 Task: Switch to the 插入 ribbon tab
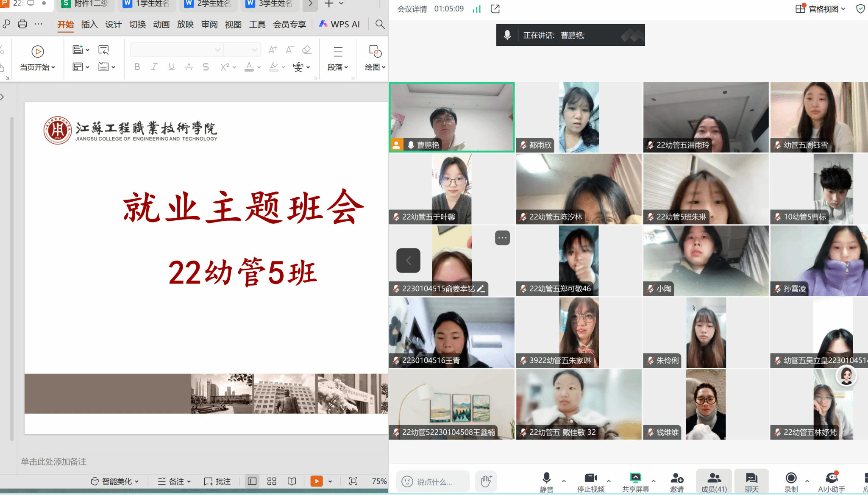click(89, 24)
